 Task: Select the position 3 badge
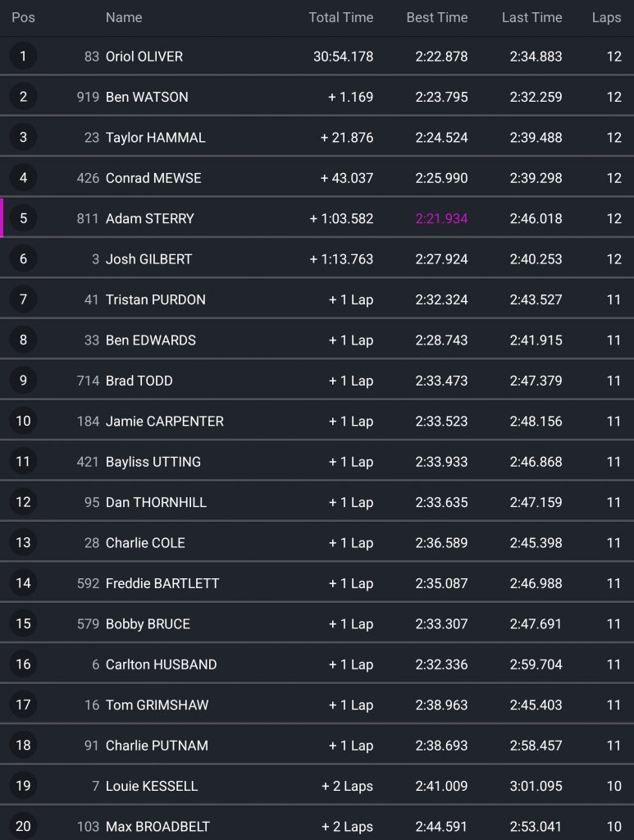pyautogui.click(x=23, y=138)
